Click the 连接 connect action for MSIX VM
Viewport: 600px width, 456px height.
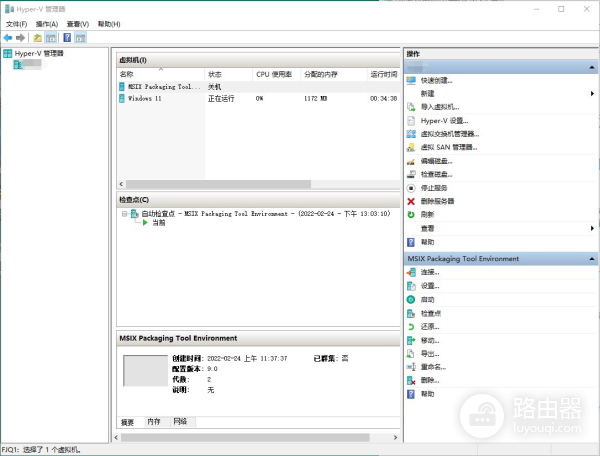pyautogui.click(x=430, y=272)
